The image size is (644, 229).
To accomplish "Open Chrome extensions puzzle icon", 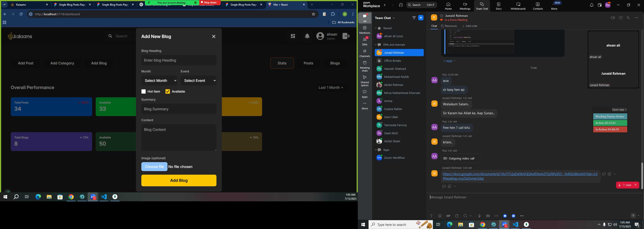I will 333,14.
